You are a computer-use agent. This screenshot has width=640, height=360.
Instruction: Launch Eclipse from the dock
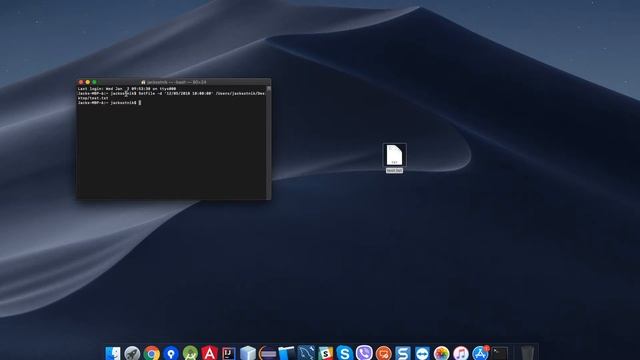[x=267, y=353]
